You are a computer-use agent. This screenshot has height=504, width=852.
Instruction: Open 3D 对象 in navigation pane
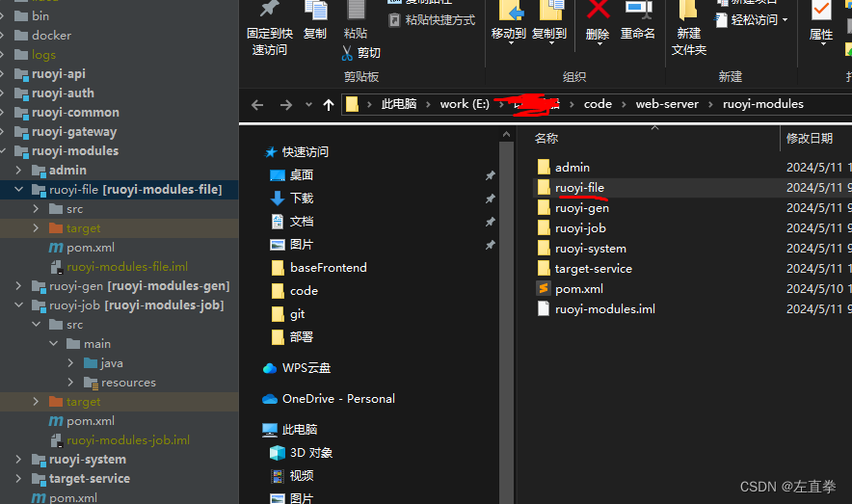tap(310, 453)
